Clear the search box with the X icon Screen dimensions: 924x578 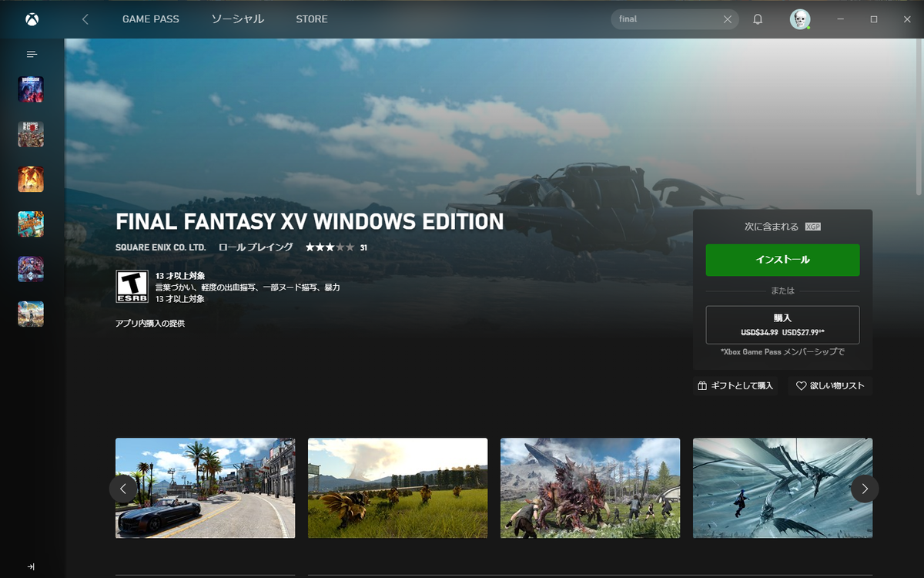[x=728, y=19]
